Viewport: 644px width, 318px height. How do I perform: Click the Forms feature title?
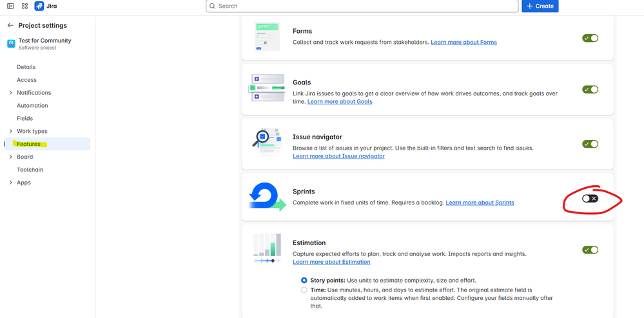[302, 31]
